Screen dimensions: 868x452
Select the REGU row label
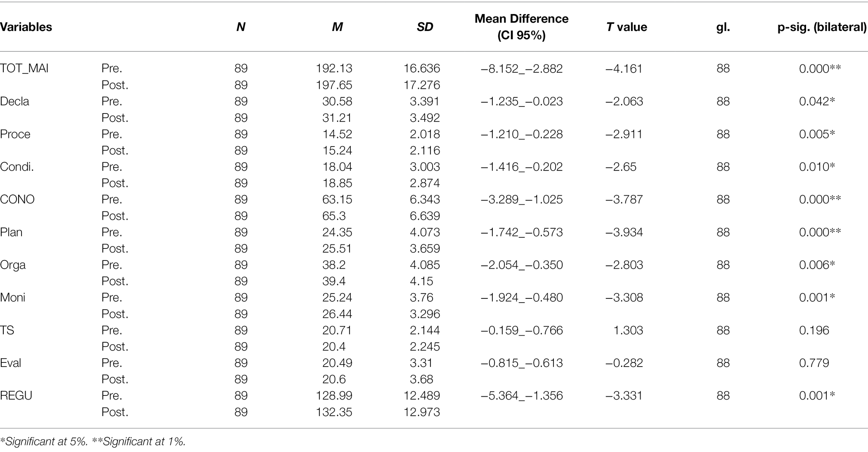pyautogui.click(x=16, y=395)
